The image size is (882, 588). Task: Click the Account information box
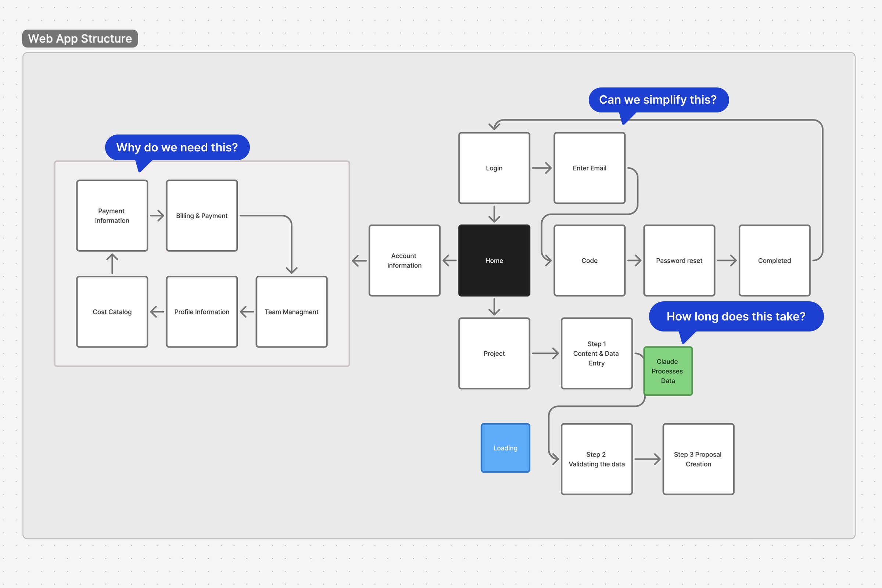(404, 260)
